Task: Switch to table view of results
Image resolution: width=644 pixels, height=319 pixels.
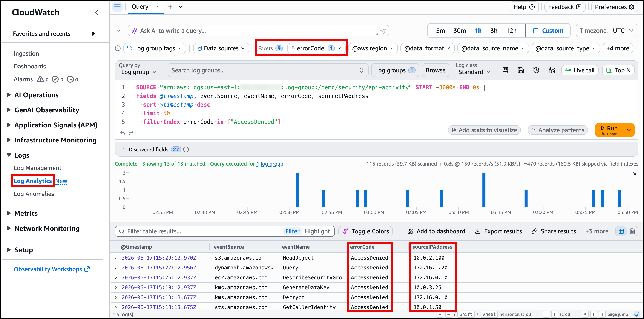Action: pos(621,231)
